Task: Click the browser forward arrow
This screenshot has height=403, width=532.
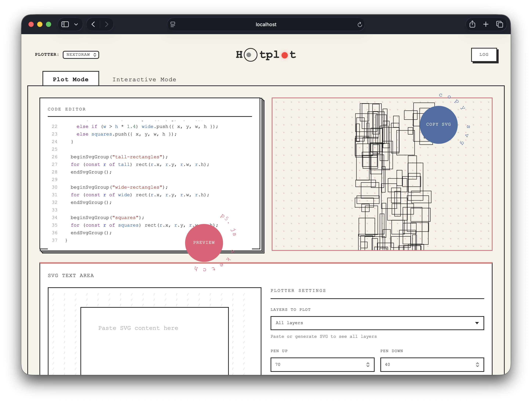Action: coord(107,24)
